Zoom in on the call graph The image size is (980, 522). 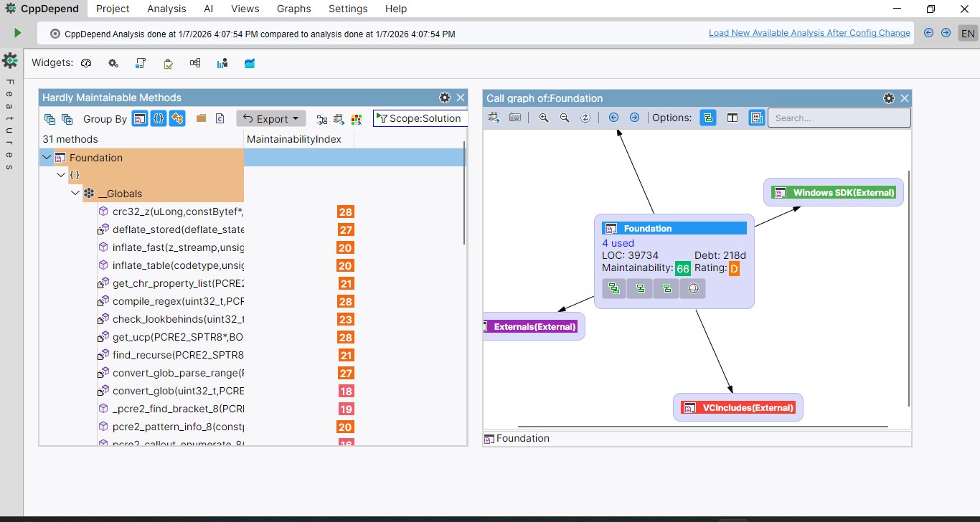point(544,118)
